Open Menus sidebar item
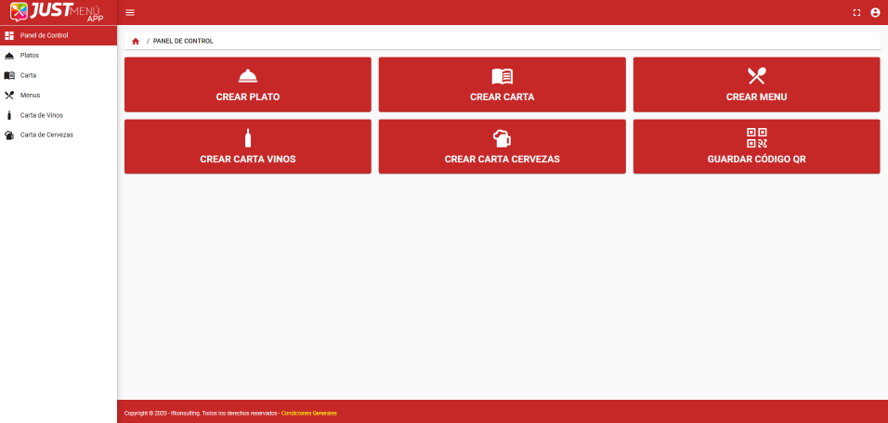The height and width of the screenshot is (423, 888). click(30, 95)
